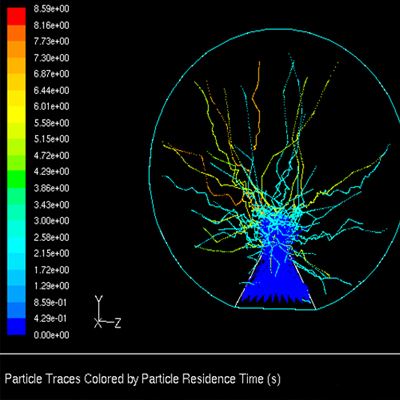Click the dense cyan particle cluster center
Viewport: 400px width, 400px height.
274,222
